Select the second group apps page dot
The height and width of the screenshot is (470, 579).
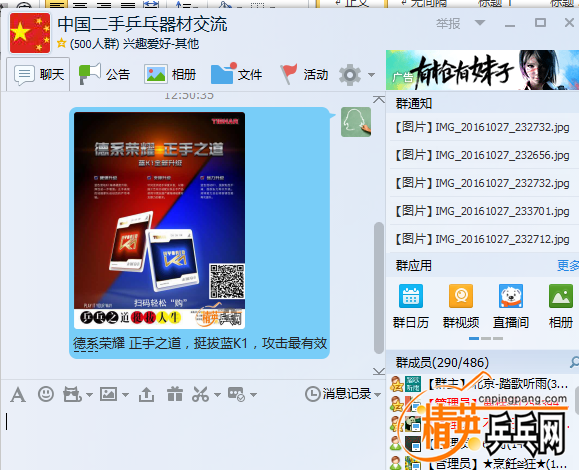pyautogui.click(x=486, y=339)
